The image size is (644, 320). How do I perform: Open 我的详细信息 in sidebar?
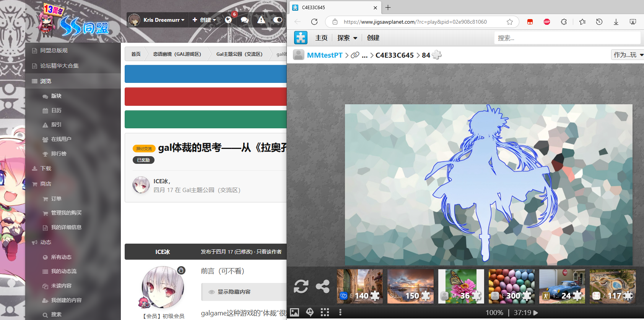pyautogui.click(x=66, y=227)
